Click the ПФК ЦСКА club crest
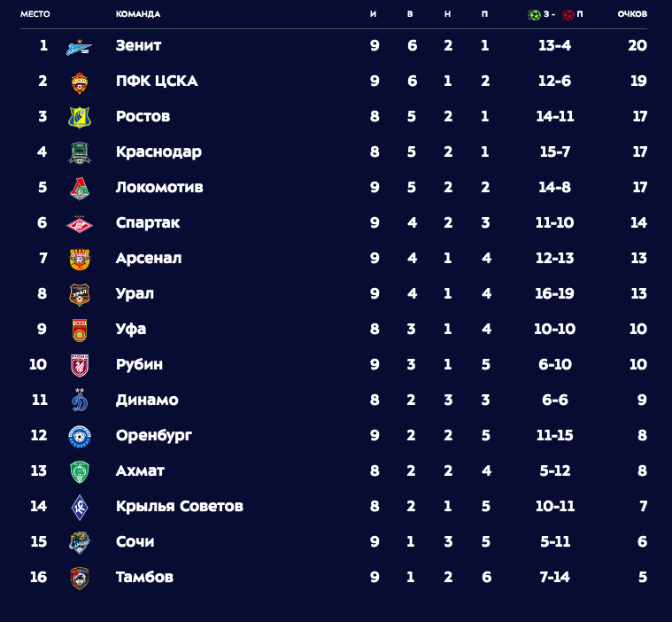The height and width of the screenshot is (622, 672). click(80, 82)
